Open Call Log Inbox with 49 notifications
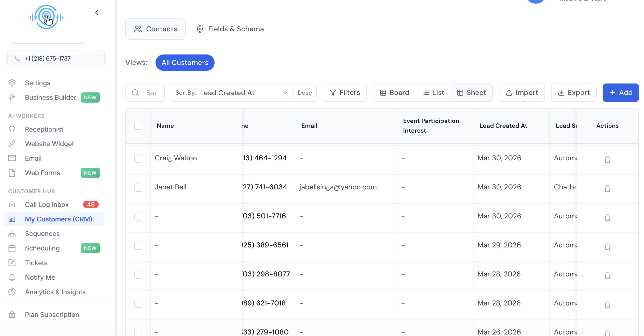The height and width of the screenshot is (336, 644). click(x=47, y=204)
